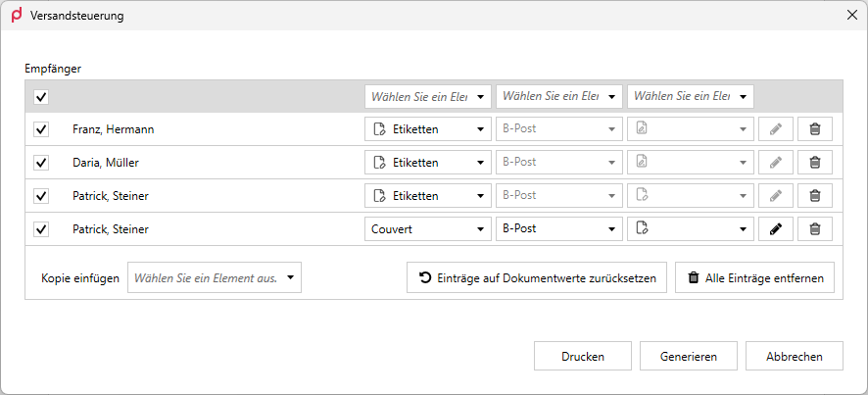
Task: Open the document template dropdown in the Couvert row
Action: (691, 228)
